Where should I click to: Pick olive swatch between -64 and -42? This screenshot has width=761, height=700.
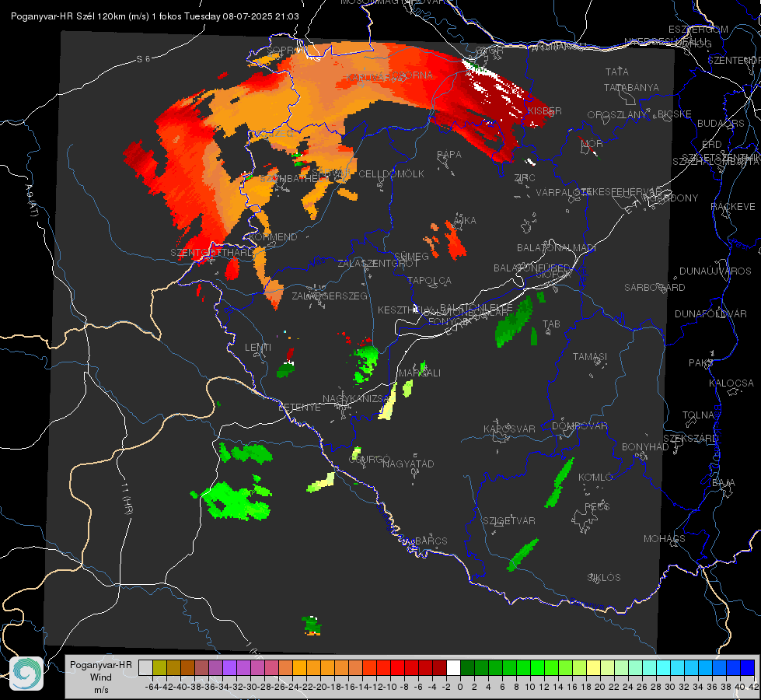coord(159,667)
